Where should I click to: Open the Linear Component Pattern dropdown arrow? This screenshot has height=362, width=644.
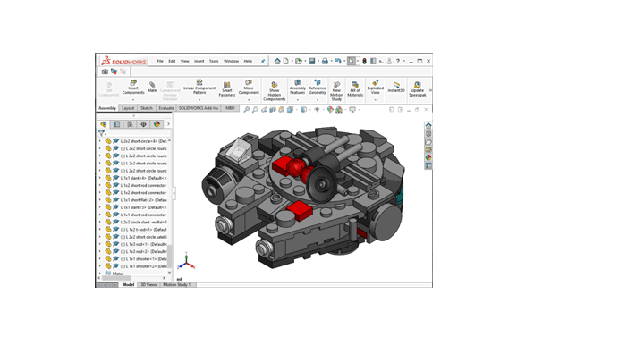[x=199, y=100]
